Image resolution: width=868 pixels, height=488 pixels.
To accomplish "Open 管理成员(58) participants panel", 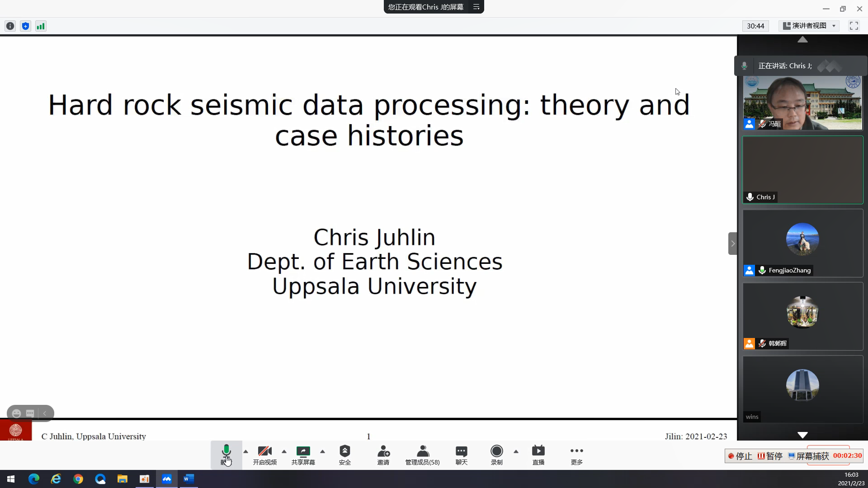I will [x=422, y=455].
